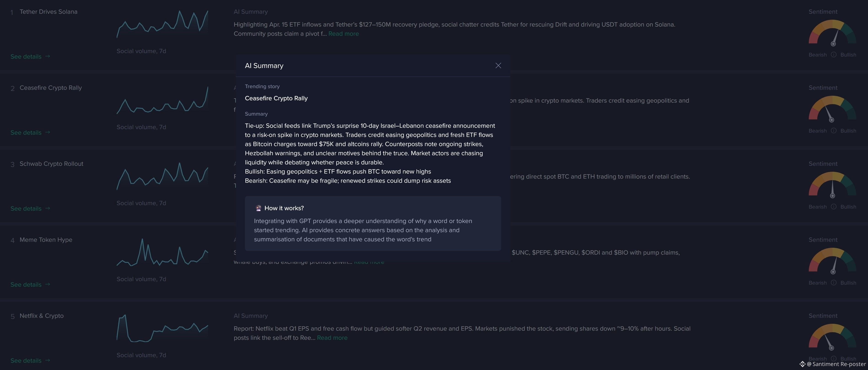Click arrow icon next to Netflix See details
Image resolution: width=868 pixels, height=370 pixels.
[48, 360]
